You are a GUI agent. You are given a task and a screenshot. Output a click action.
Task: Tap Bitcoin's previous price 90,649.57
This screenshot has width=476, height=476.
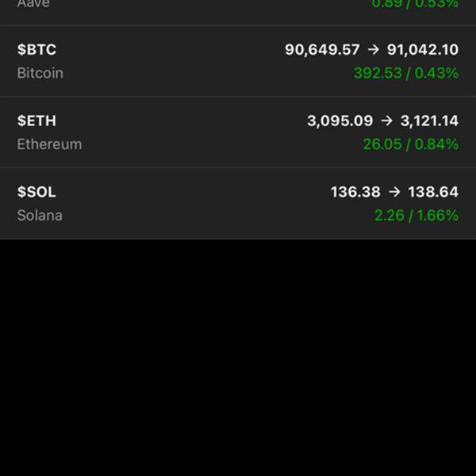click(x=322, y=49)
